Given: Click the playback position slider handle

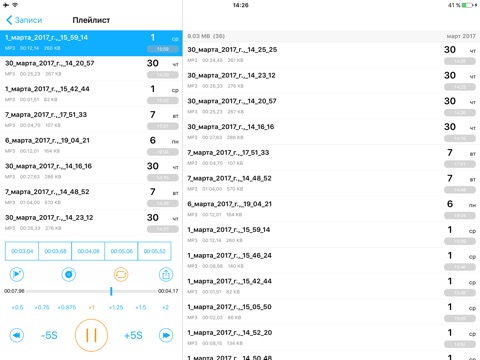Looking at the screenshot, I should tap(111, 291).
